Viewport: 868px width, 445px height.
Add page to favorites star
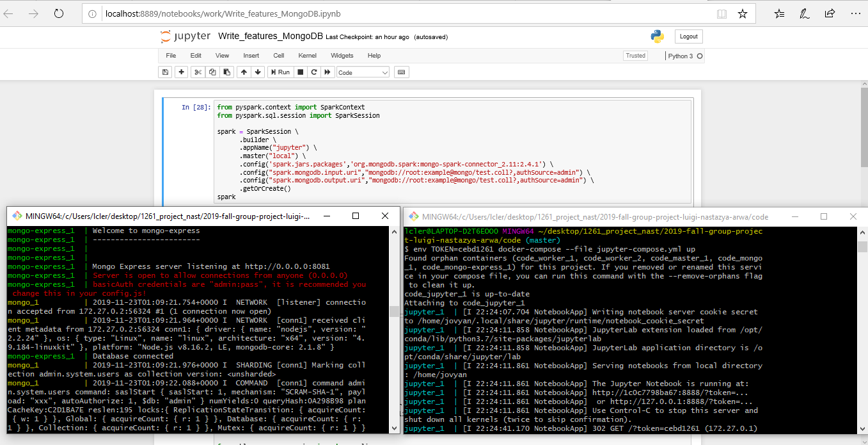click(x=742, y=13)
